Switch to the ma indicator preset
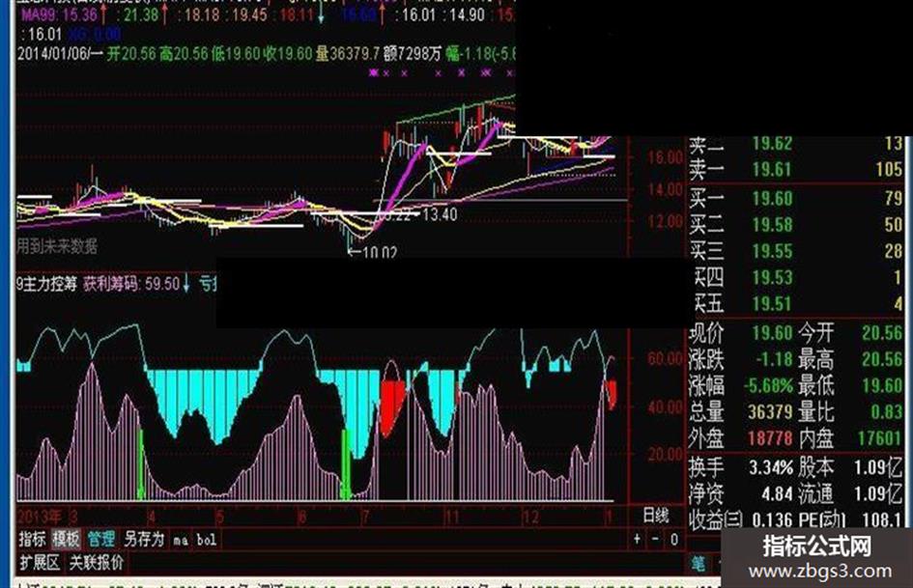913x588 pixels. (181, 541)
